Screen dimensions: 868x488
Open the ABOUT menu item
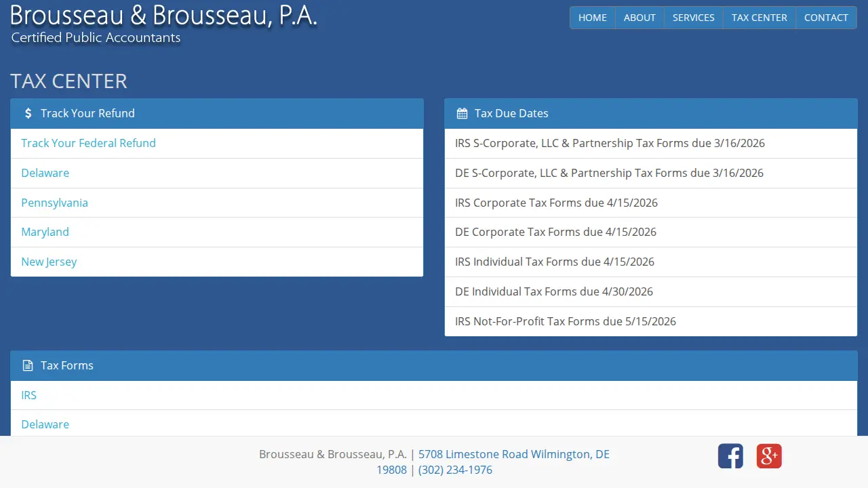639,18
